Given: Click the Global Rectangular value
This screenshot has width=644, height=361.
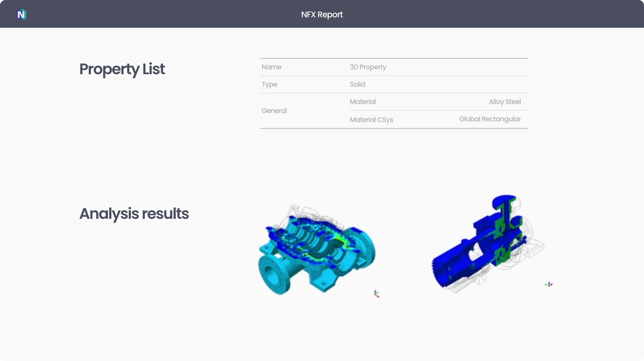Looking at the screenshot, I should [x=490, y=119].
